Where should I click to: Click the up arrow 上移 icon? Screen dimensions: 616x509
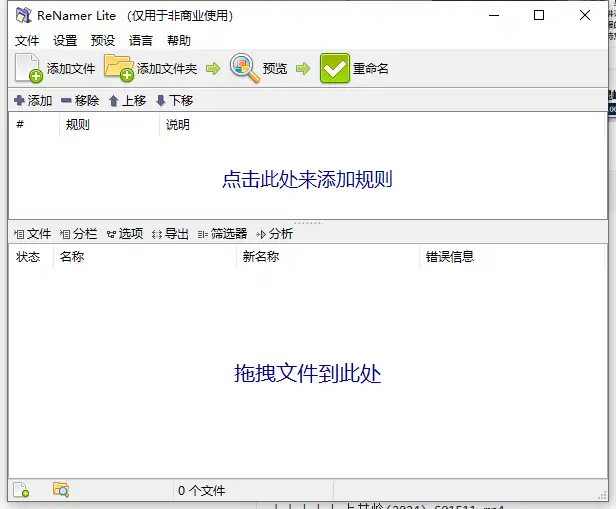(x=114, y=101)
